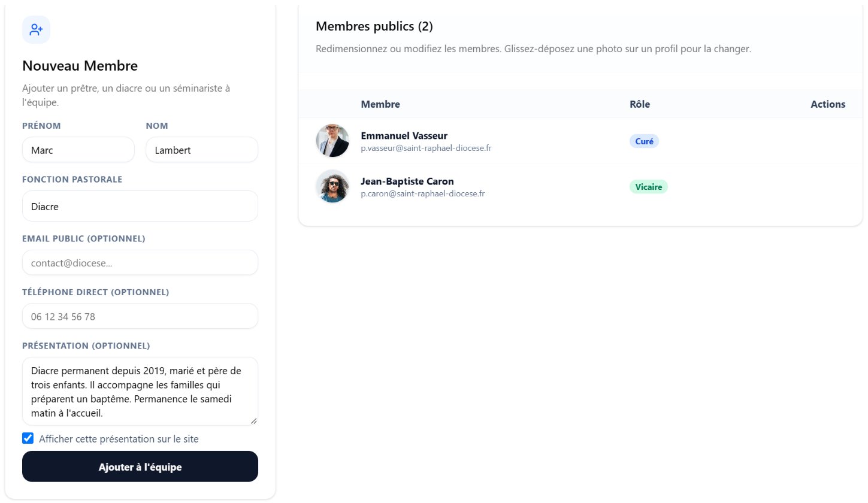Click the Rôle column header
Screen dimensions: 868x503
640,104
